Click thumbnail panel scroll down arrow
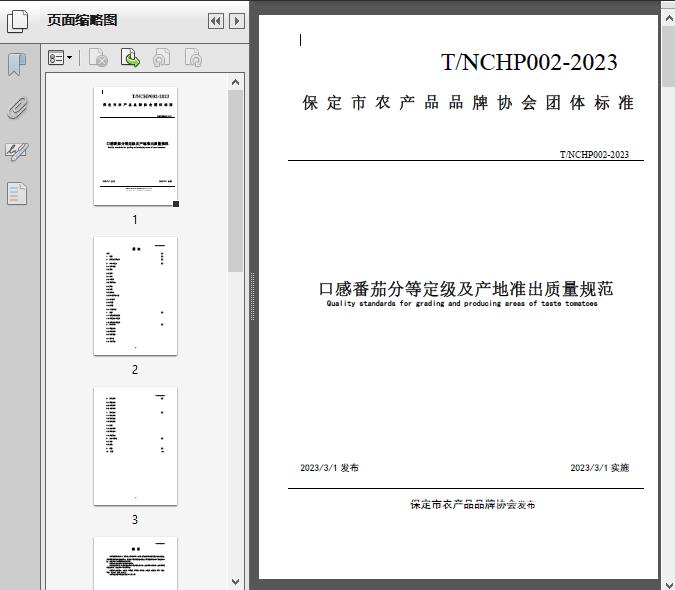The image size is (675, 590). click(235, 582)
